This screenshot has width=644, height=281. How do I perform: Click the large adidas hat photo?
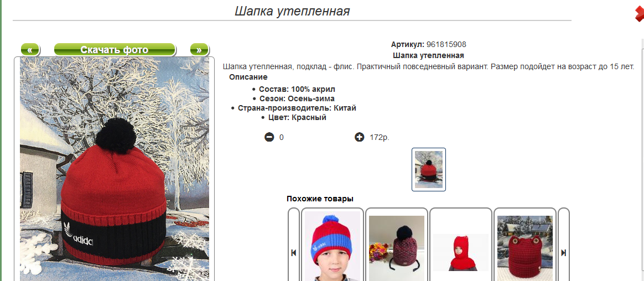click(114, 169)
